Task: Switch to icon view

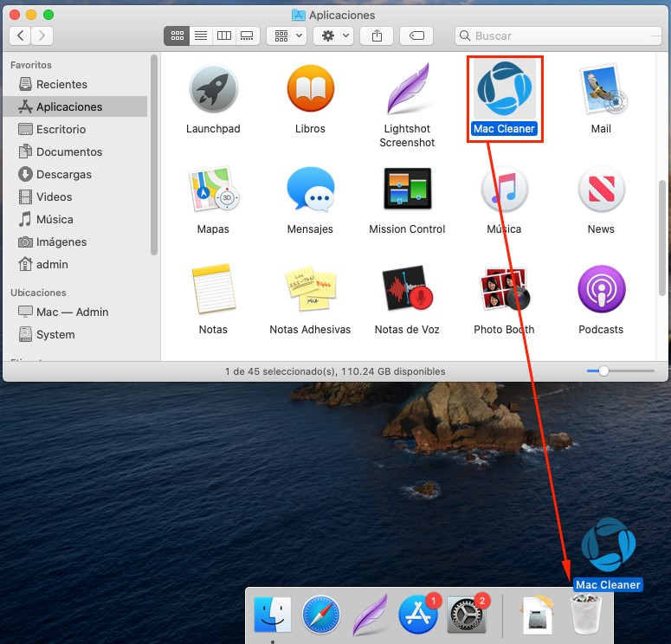Action: click(x=177, y=35)
